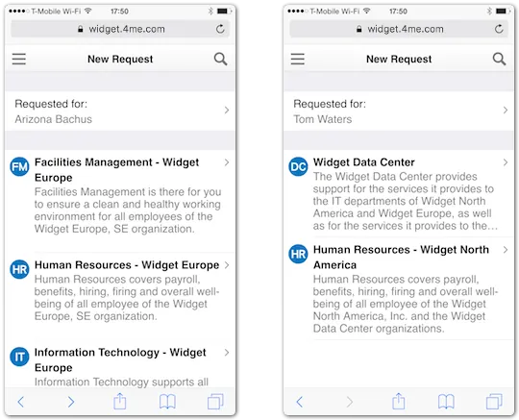
Task: Select Widget Data Center title
Action: coord(363,162)
